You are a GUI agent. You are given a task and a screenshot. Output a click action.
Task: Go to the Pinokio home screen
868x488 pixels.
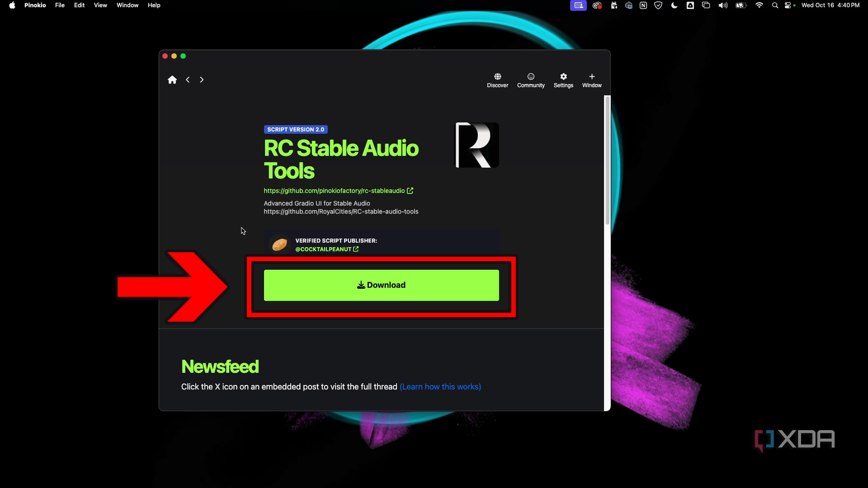pyautogui.click(x=172, y=80)
